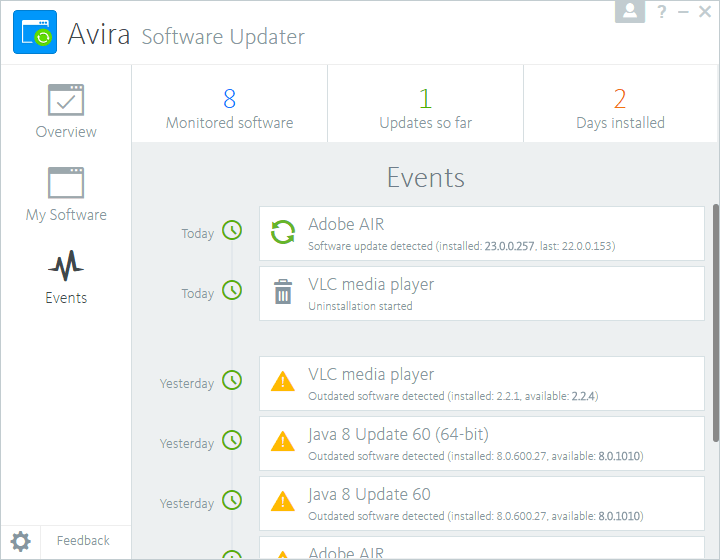Click the green refresh icon for Adobe AIR

click(x=283, y=232)
